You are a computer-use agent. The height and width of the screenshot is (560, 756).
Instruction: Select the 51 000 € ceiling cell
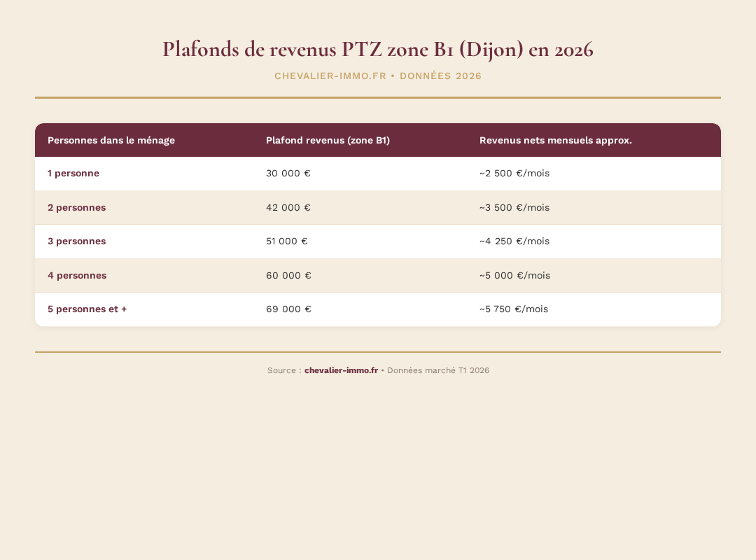[x=287, y=241]
